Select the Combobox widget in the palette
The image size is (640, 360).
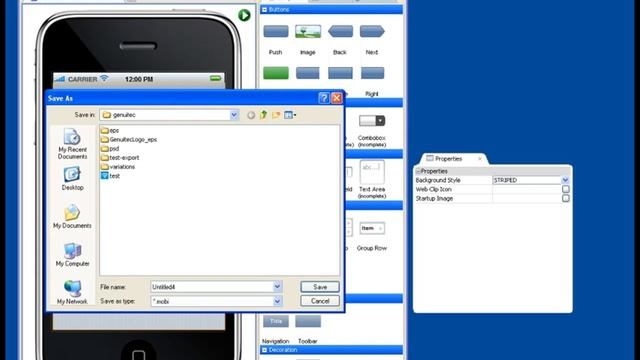pos(372,121)
